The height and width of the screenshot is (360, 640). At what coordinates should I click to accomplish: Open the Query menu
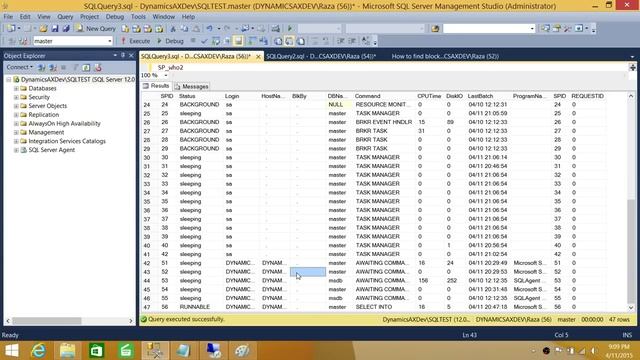[x=65, y=17]
